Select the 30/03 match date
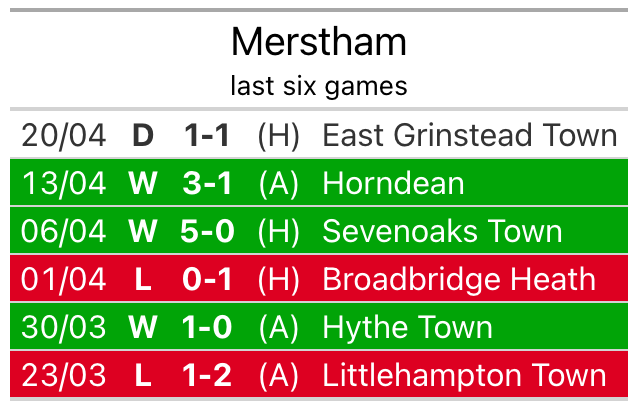 (x=64, y=327)
